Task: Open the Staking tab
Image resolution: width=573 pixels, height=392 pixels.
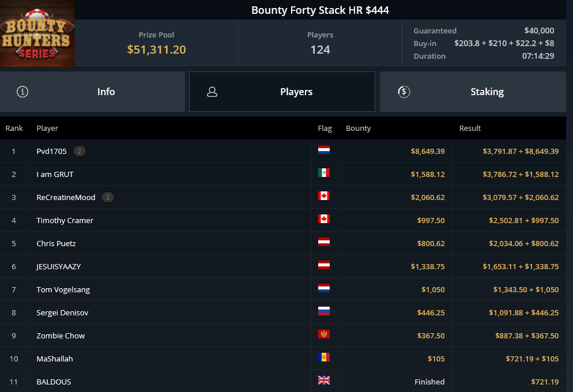Action: coord(473,92)
